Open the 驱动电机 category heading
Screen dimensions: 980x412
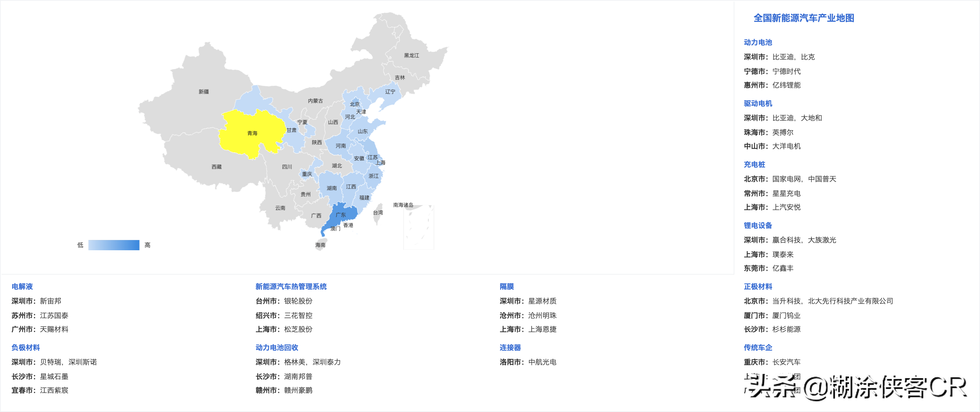[x=758, y=103]
